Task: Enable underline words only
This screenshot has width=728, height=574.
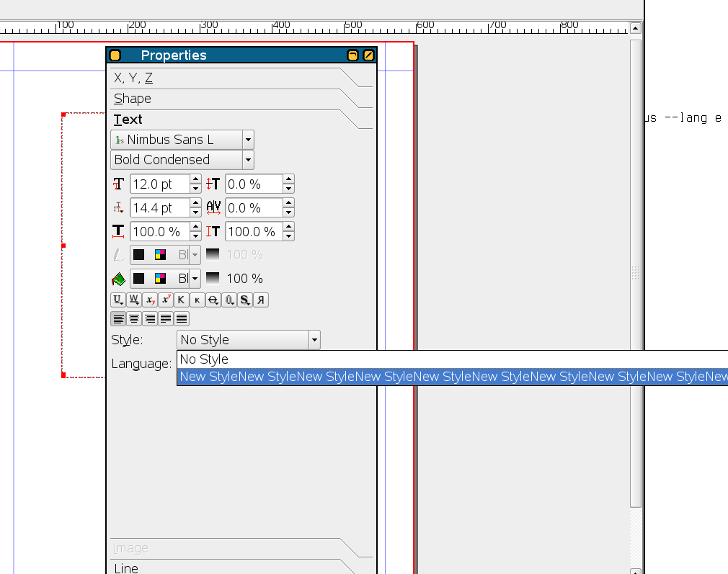Action: 134,300
